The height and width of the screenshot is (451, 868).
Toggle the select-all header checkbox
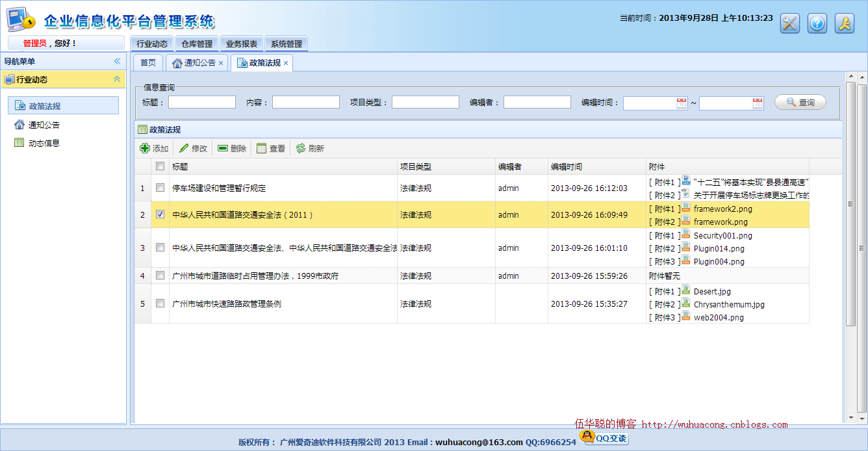tap(160, 166)
